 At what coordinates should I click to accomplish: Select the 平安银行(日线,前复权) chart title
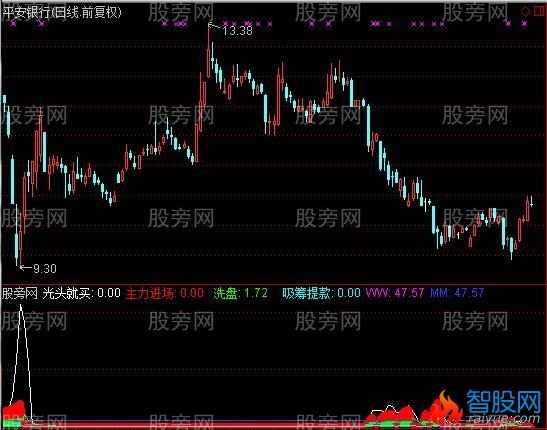[x=62, y=12]
